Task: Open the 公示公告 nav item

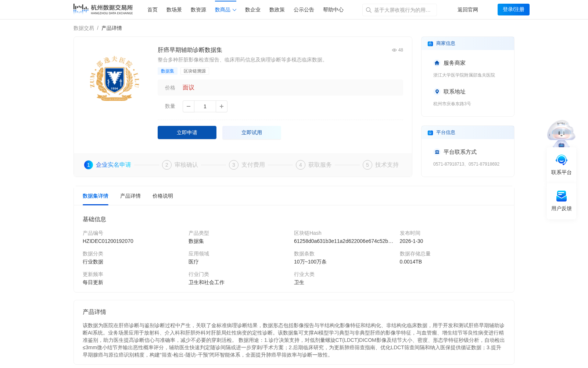Action: pos(304,10)
